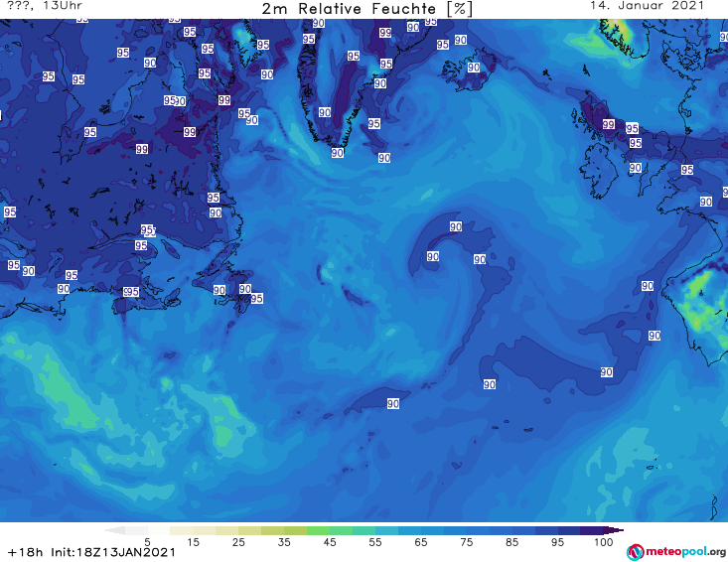Click the pointed grey left tip of colour scale
728x562 pixels.
114,530
